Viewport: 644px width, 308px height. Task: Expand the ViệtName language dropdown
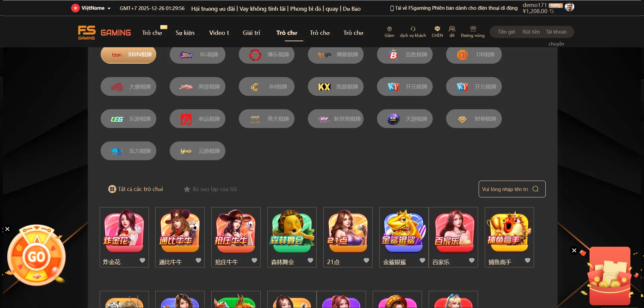click(91, 8)
